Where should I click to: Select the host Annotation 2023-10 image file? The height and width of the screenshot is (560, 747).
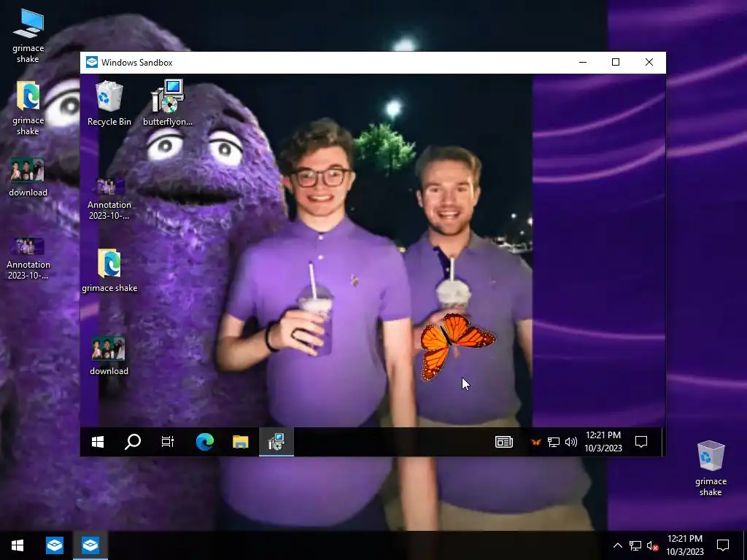pyautogui.click(x=28, y=259)
